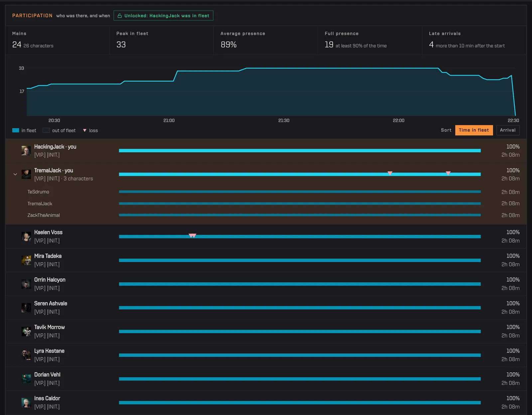Click Mira Tadeka's portrait icon
The width and height of the screenshot is (532, 415).
point(26,260)
